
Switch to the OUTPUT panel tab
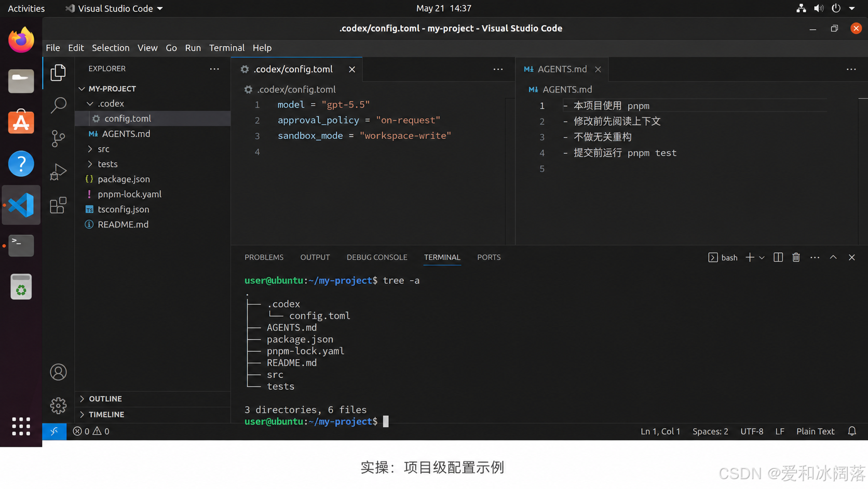[x=315, y=257]
